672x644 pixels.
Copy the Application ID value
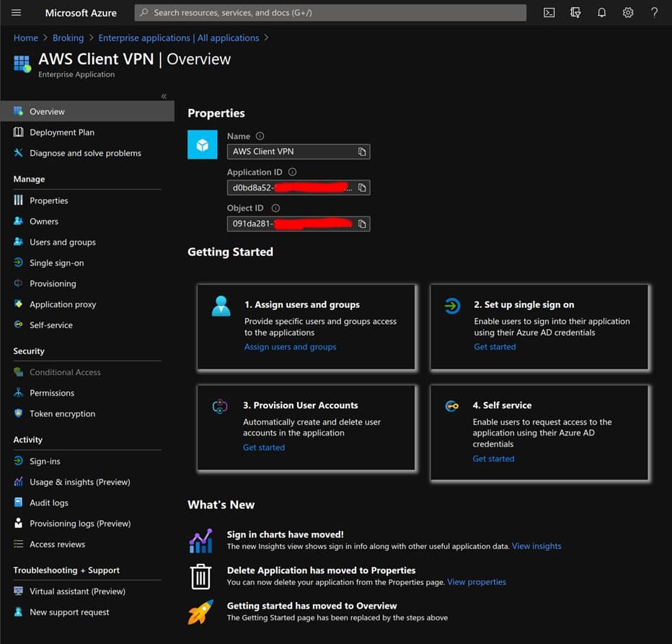point(362,188)
